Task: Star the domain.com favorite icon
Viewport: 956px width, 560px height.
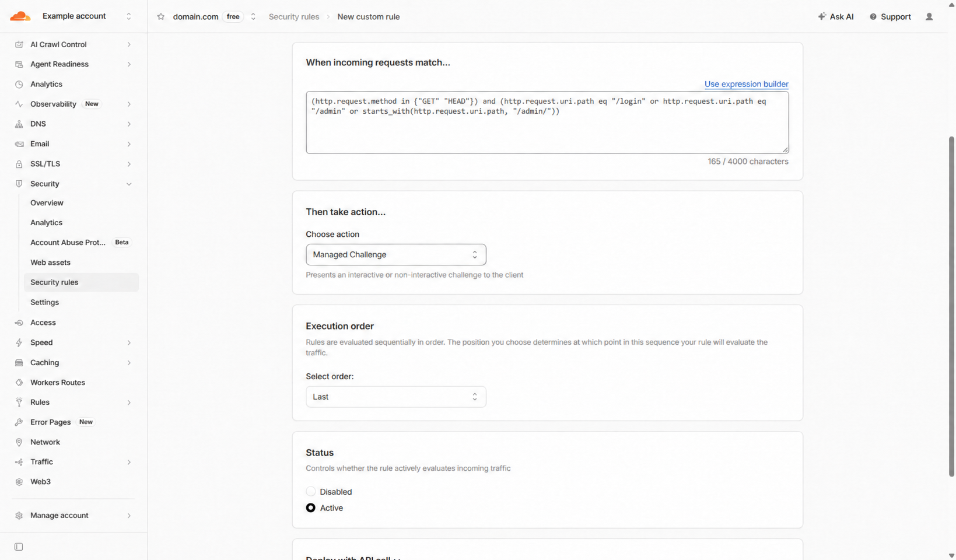Action: click(x=161, y=17)
